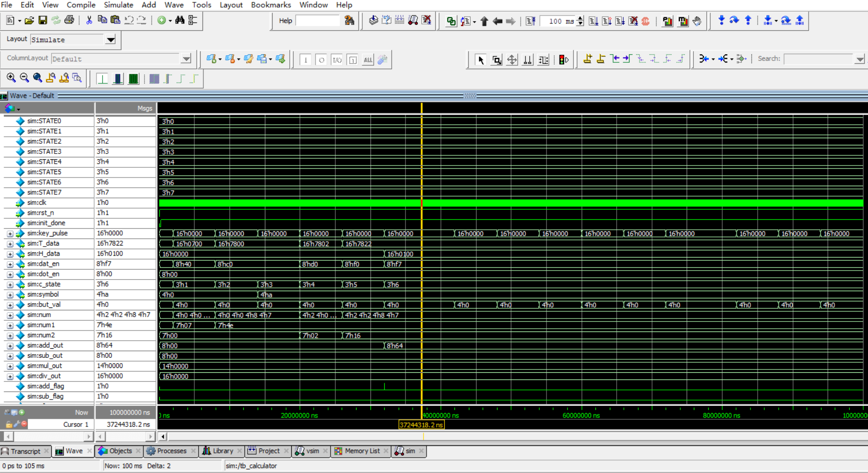Expand the sim:T_data signal
The image size is (868, 473).
(x=10, y=244)
